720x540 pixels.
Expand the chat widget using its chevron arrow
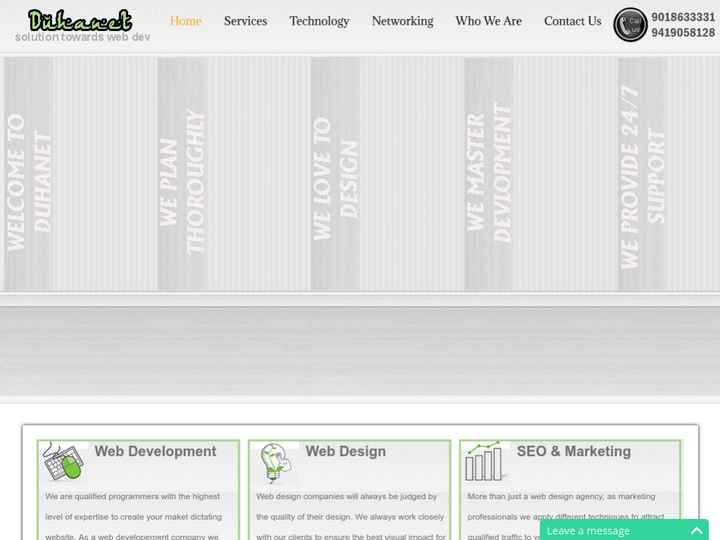coord(696,531)
